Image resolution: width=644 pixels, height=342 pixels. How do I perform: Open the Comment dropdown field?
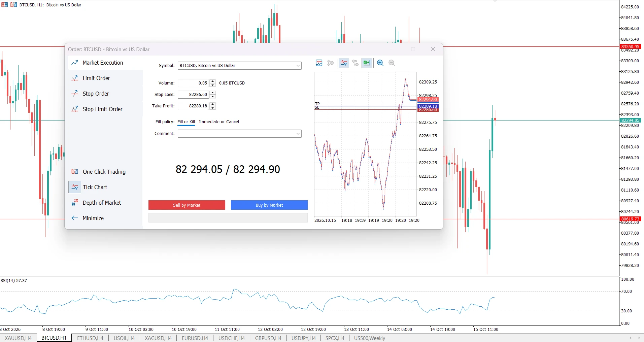(x=240, y=134)
